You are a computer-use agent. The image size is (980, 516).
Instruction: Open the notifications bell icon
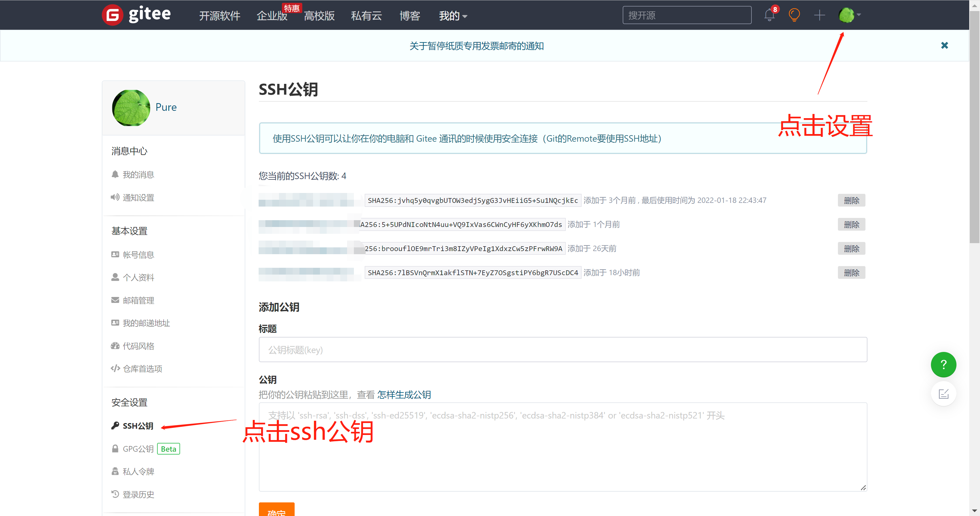tap(769, 15)
